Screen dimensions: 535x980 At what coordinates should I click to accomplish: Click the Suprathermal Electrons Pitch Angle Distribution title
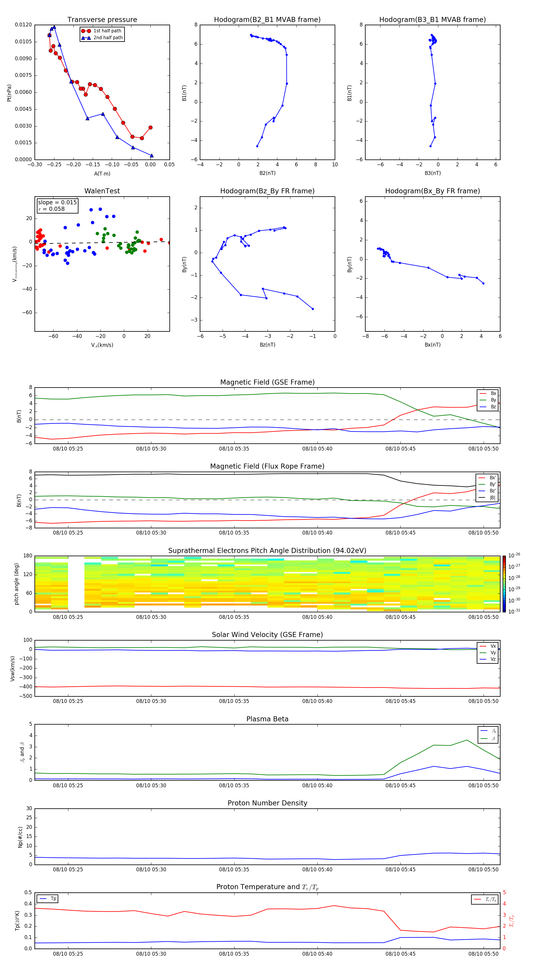click(x=267, y=551)
